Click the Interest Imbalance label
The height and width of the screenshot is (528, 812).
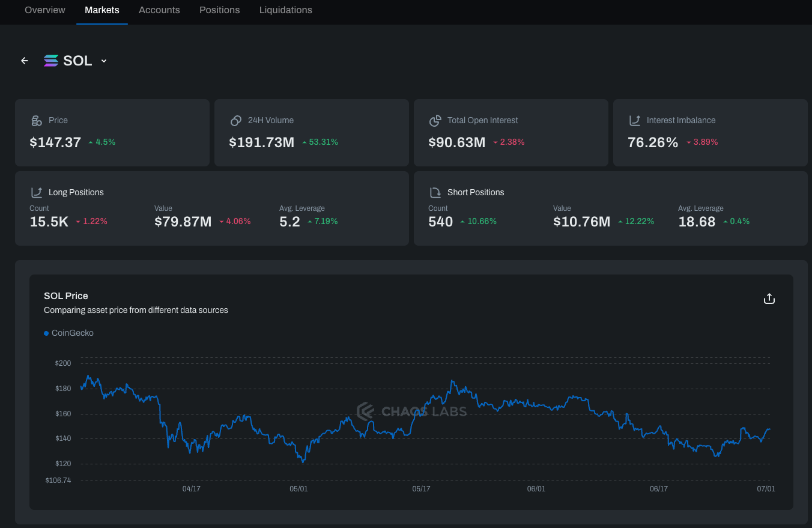tap(681, 121)
